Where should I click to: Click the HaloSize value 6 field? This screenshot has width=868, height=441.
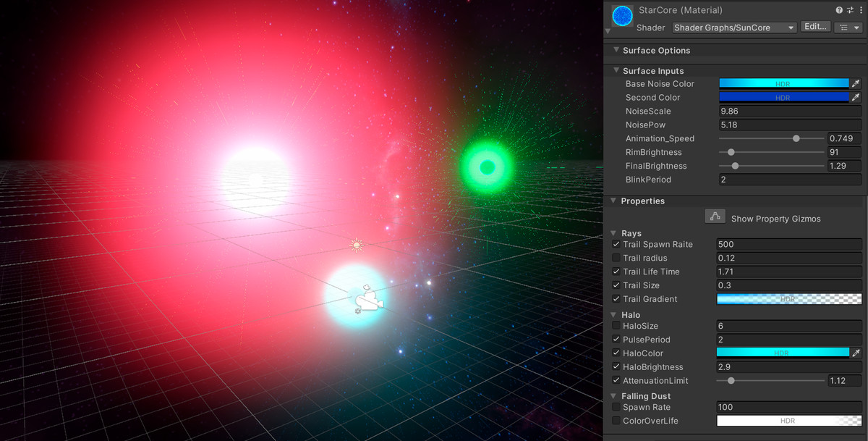pyautogui.click(x=789, y=327)
